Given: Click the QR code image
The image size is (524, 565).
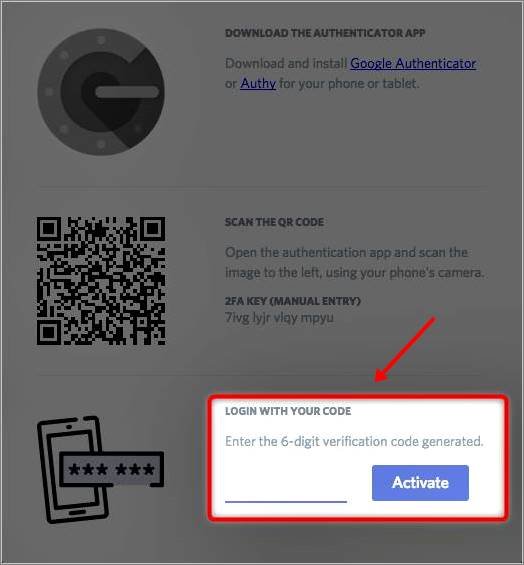Looking at the screenshot, I should coord(101,281).
